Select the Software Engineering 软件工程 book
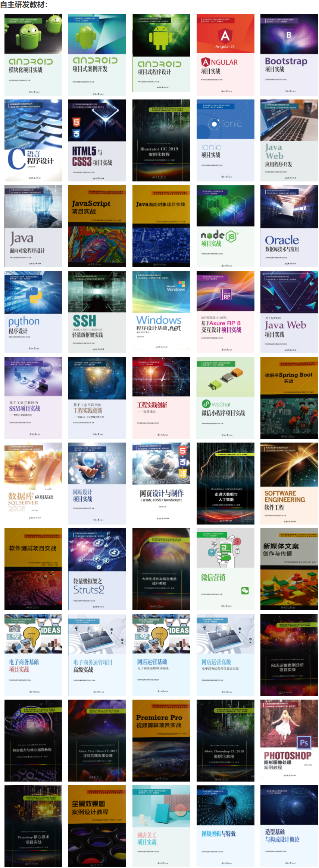This screenshot has width=319, height=868. pyautogui.click(x=289, y=484)
